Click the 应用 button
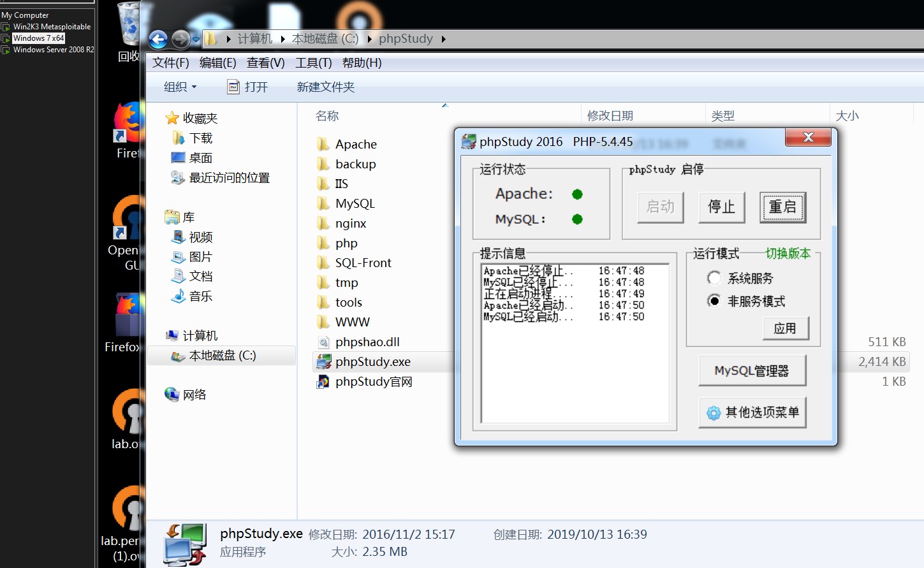 [785, 328]
